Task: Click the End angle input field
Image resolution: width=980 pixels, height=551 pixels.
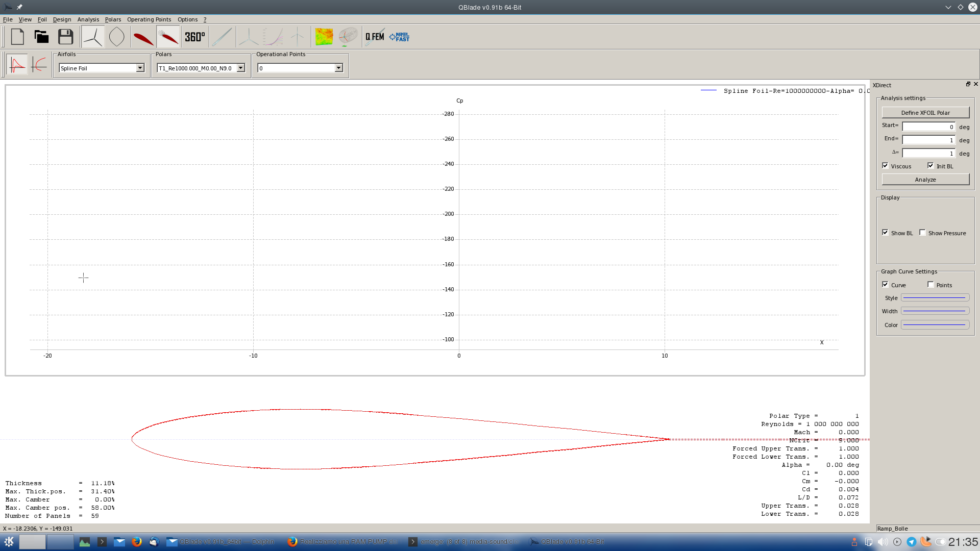Action: pyautogui.click(x=928, y=140)
